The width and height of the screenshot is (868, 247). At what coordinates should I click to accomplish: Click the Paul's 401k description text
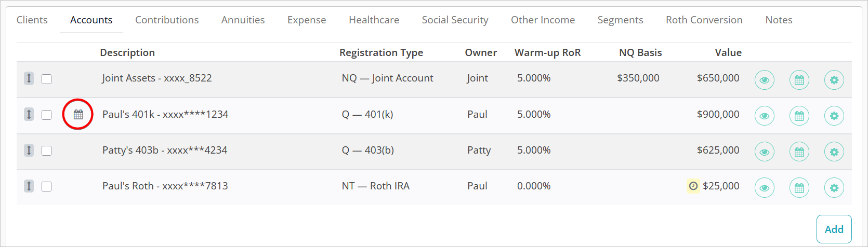tap(165, 114)
